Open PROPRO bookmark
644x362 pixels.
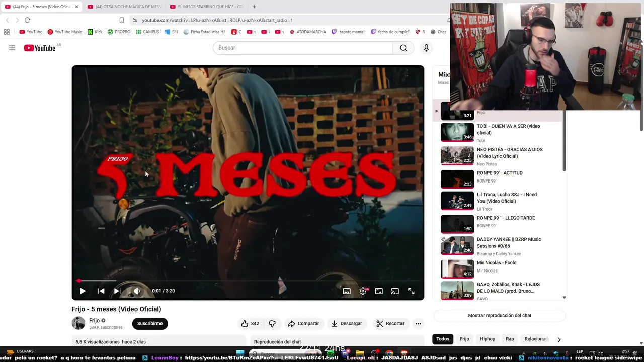click(119, 32)
